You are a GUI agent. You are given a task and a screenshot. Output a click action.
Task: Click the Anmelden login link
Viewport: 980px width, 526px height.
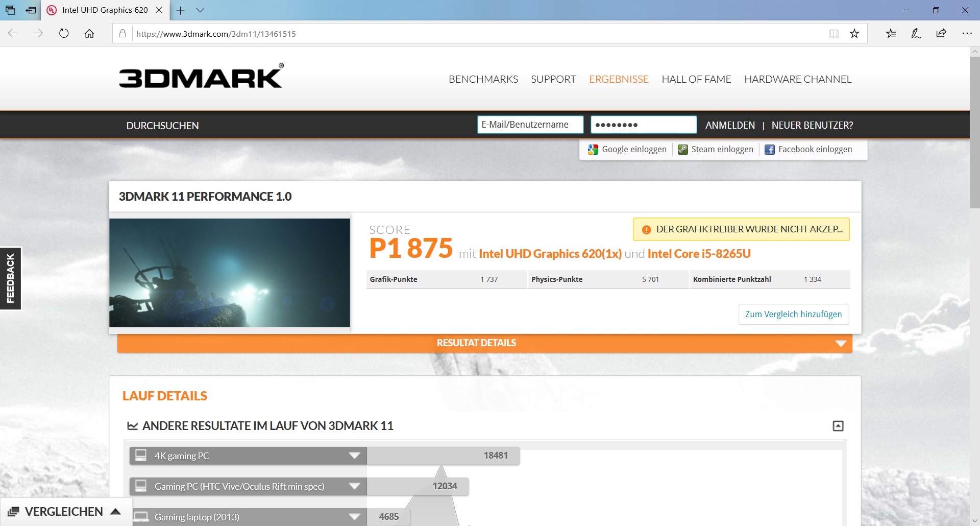(730, 125)
